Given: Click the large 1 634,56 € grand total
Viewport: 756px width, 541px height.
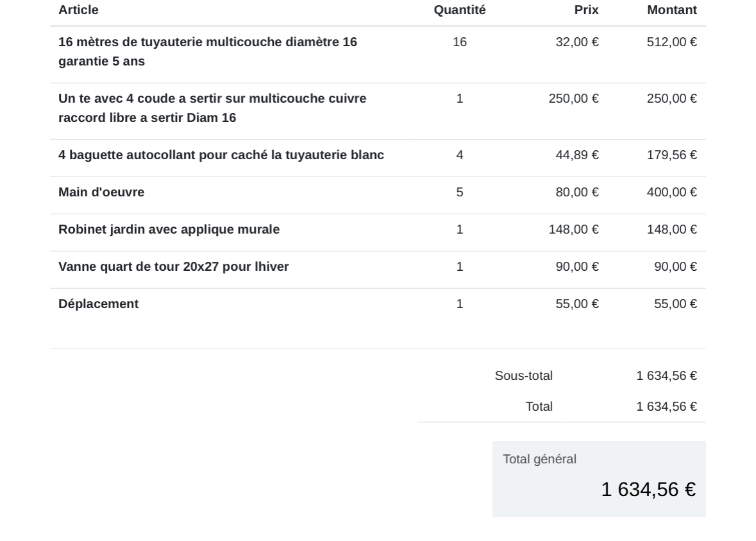Looking at the screenshot, I should [x=648, y=490].
